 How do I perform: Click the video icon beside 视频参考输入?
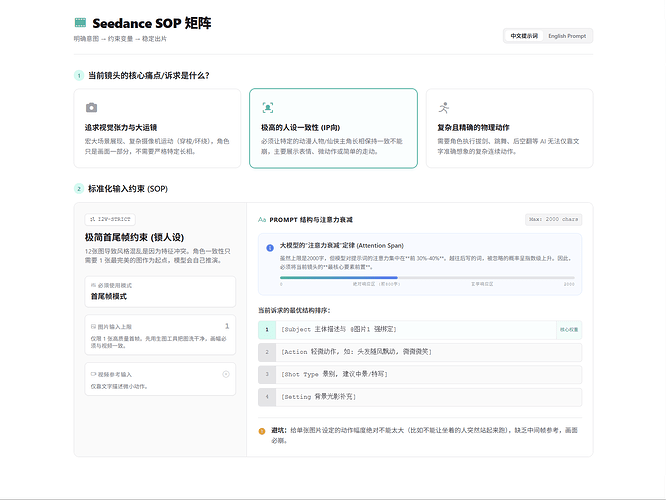click(93, 374)
